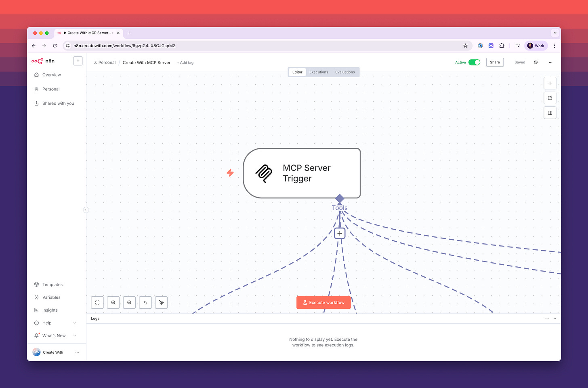Toggle the Active workflow switch off
This screenshot has height=388, width=588.
[475, 62]
